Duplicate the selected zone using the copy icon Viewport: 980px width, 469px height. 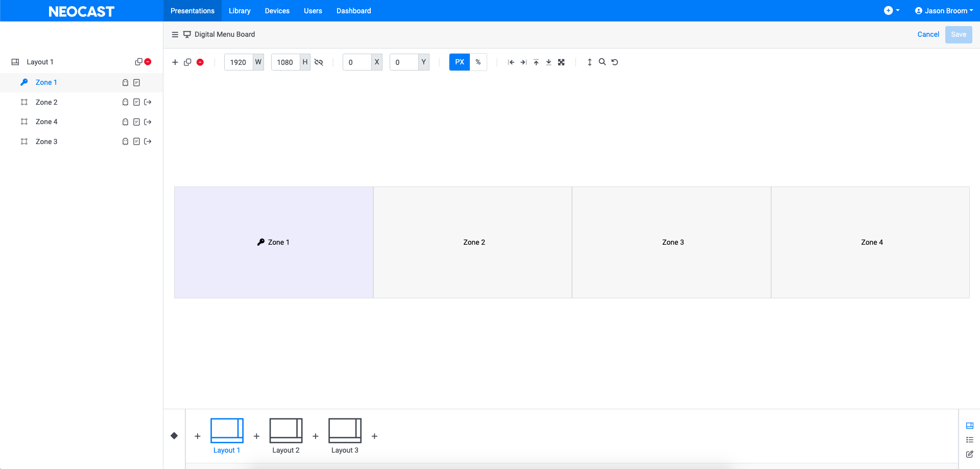[x=187, y=62]
